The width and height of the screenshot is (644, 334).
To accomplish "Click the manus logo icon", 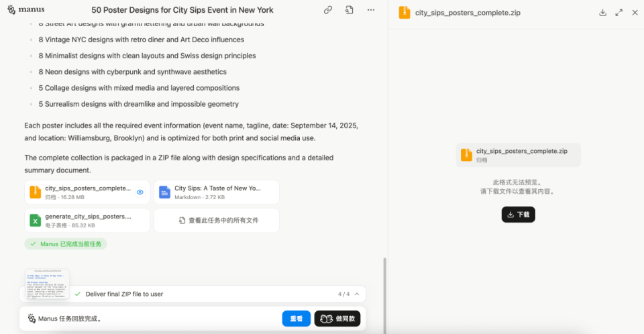I will click(11, 9).
